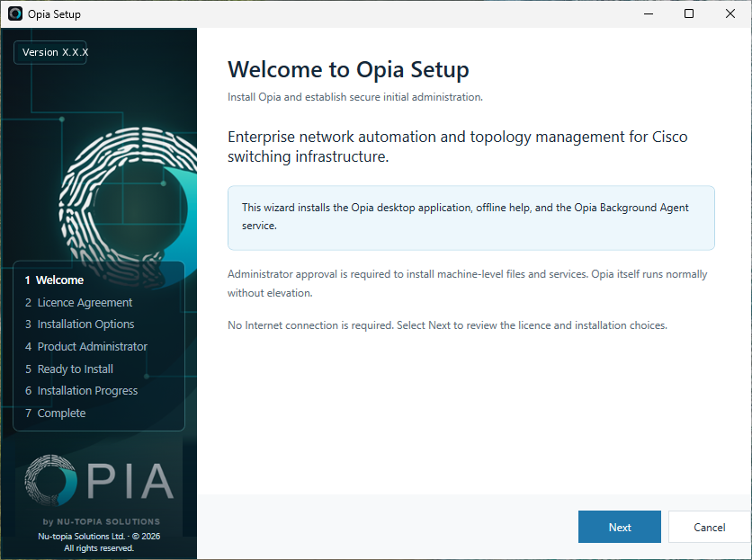Viewport: 752px width, 560px height.
Task: Go to Product Administrator step
Action: 86,346
